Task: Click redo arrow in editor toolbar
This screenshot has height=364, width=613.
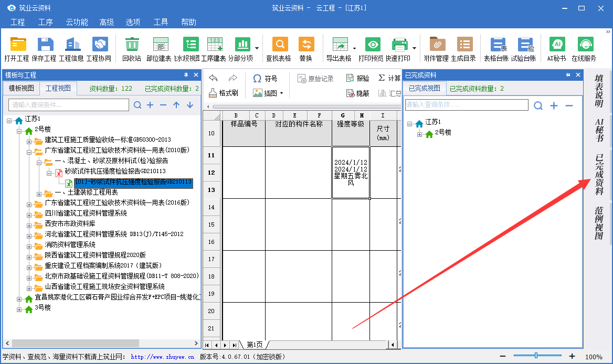Action: [232, 78]
